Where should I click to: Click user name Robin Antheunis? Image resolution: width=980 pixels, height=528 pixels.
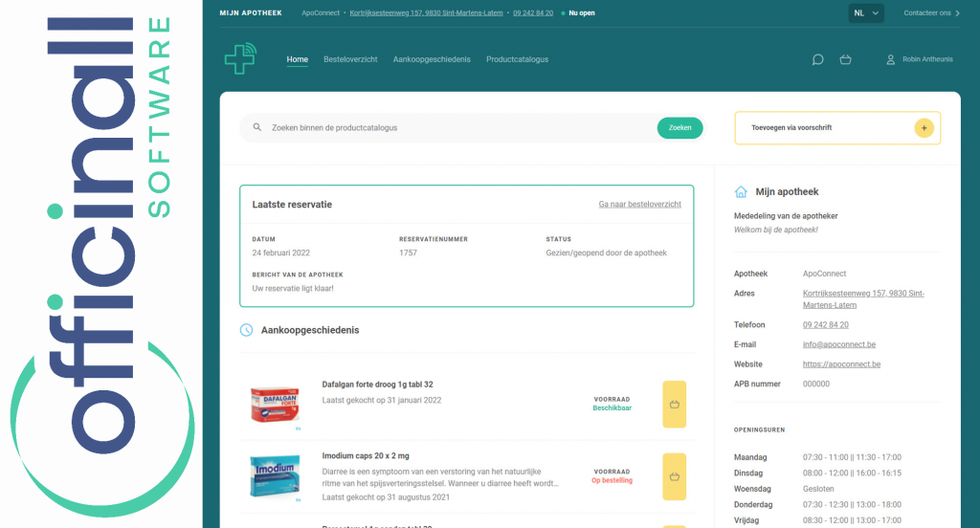927,59
